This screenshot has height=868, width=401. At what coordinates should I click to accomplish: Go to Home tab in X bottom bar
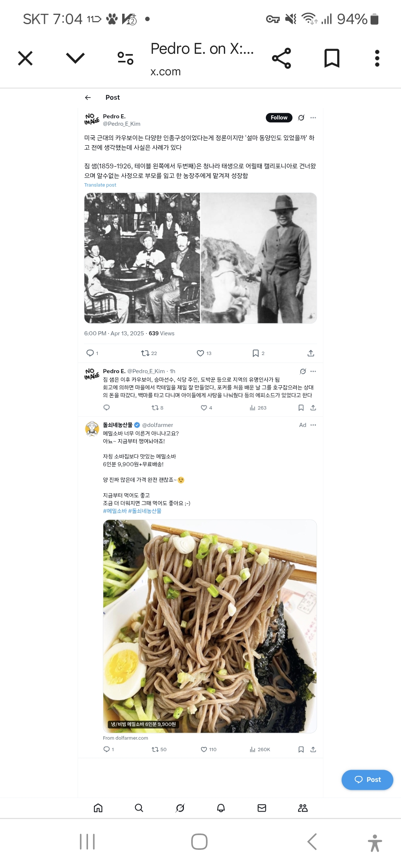pyautogui.click(x=98, y=808)
